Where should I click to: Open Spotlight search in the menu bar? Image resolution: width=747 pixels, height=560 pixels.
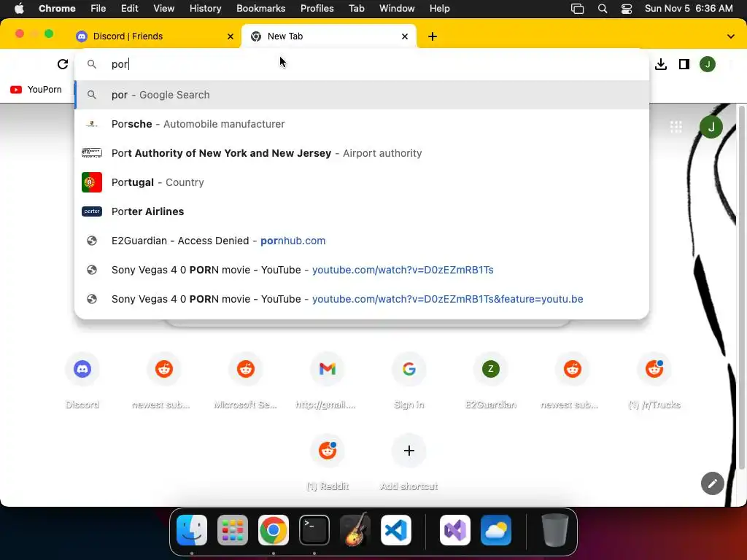[602, 9]
